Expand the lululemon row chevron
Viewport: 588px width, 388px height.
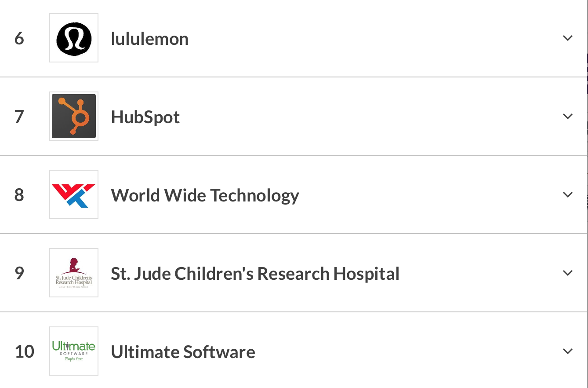(568, 38)
